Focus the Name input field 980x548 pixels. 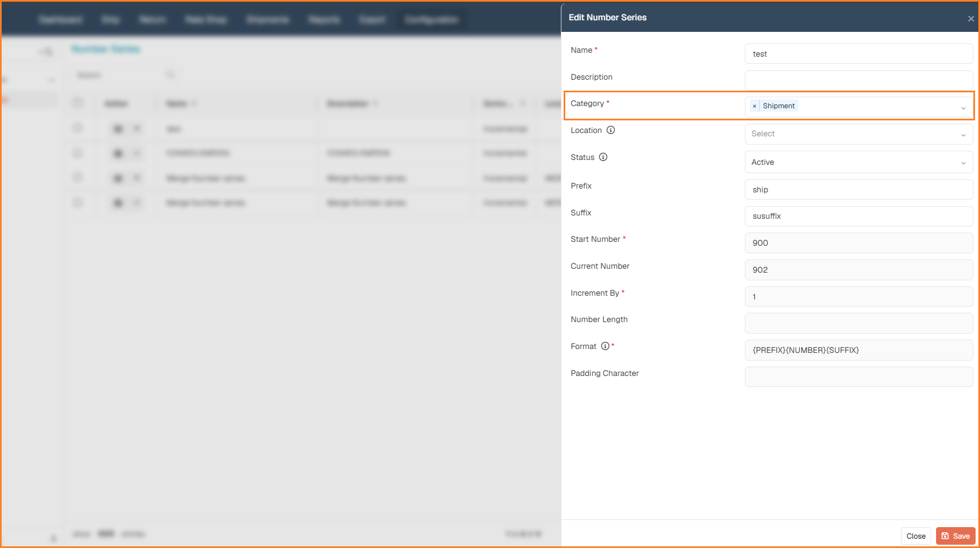click(859, 54)
